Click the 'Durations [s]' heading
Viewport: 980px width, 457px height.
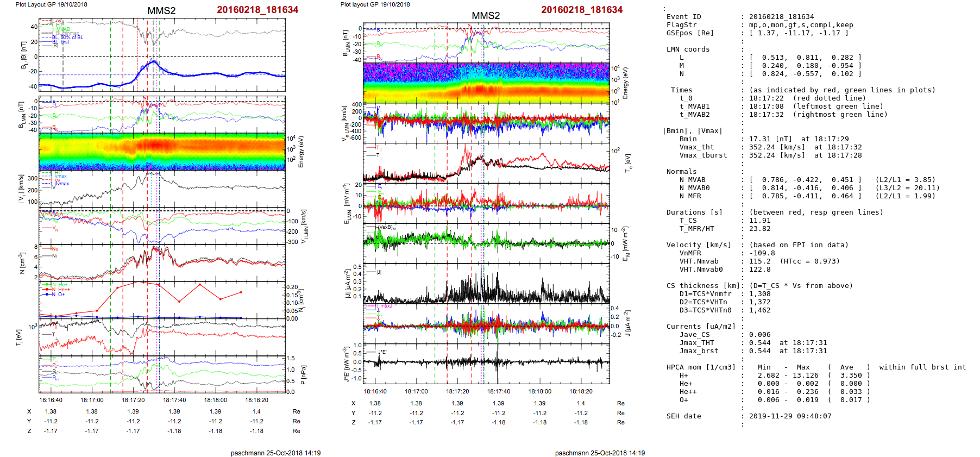pyautogui.click(x=695, y=212)
